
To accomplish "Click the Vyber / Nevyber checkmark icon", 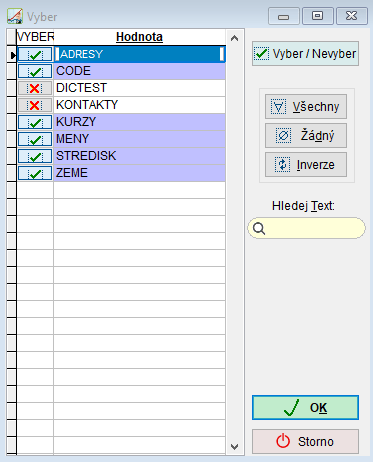I will coord(262,53).
